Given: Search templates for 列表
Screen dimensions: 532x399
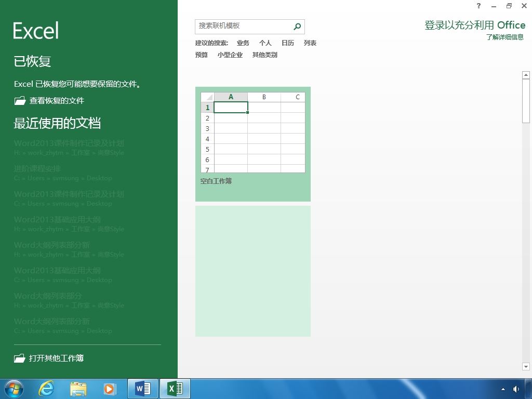Looking at the screenshot, I should click(310, 43).
